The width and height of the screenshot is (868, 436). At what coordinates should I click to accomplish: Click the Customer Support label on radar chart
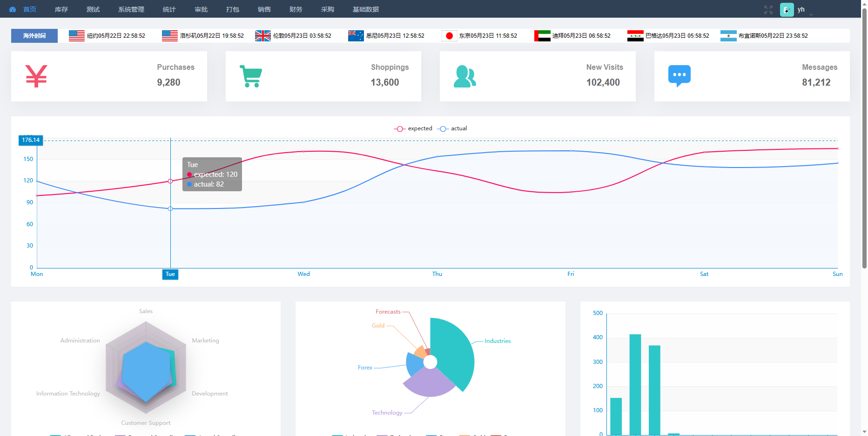tap(146, 423)
